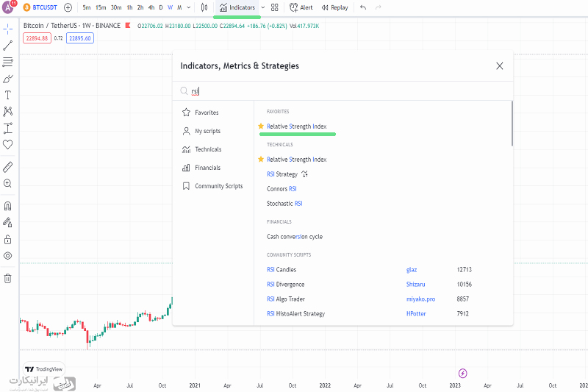Click the trash remove objects icon
Image resolution: width=588 pixels, height=392 pixels.
coord(7,278)
